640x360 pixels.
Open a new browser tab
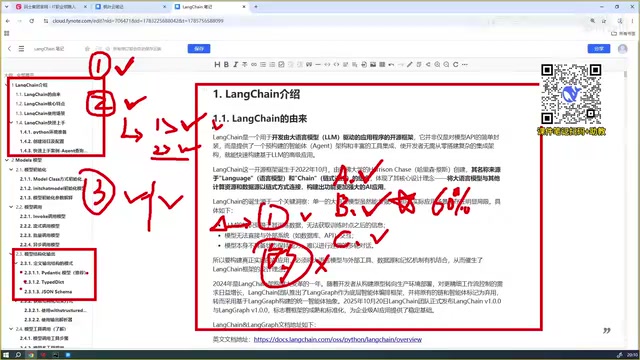(x=256, y=7)
